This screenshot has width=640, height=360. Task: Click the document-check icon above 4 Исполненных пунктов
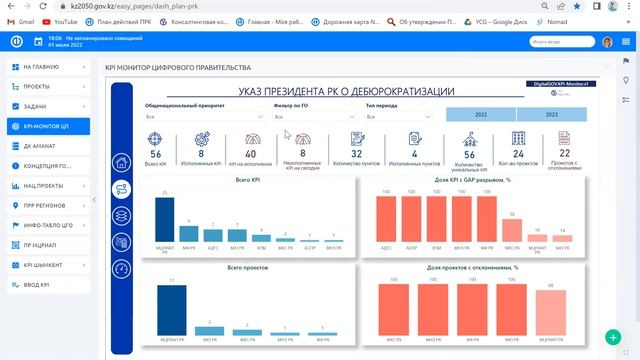pyautogui.click(x=414, y=139)
